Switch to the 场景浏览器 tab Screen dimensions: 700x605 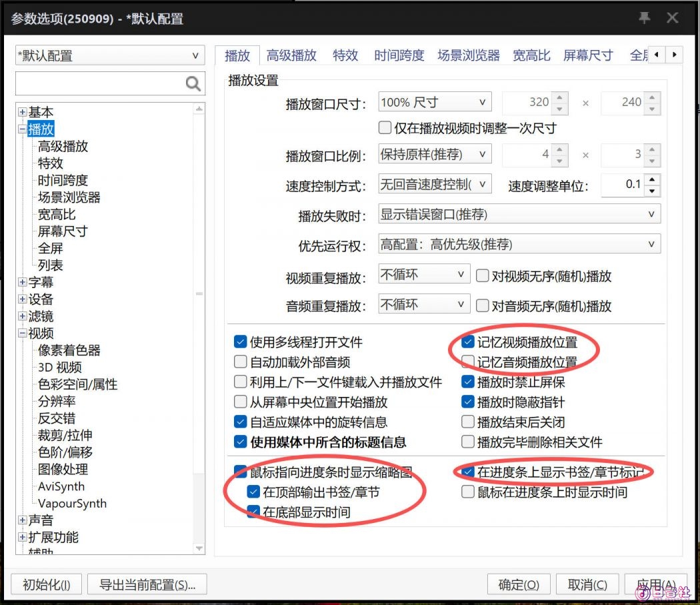tap(469, 56)
